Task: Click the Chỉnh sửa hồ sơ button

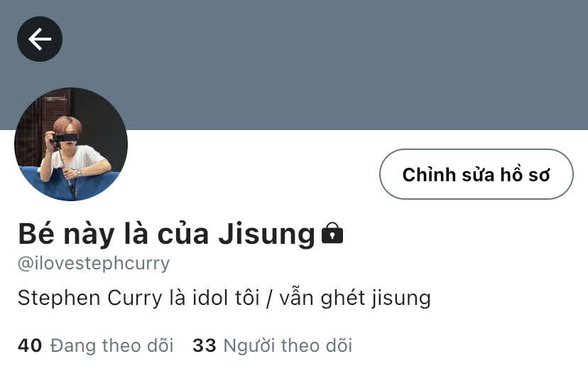Action: [477, 174]
